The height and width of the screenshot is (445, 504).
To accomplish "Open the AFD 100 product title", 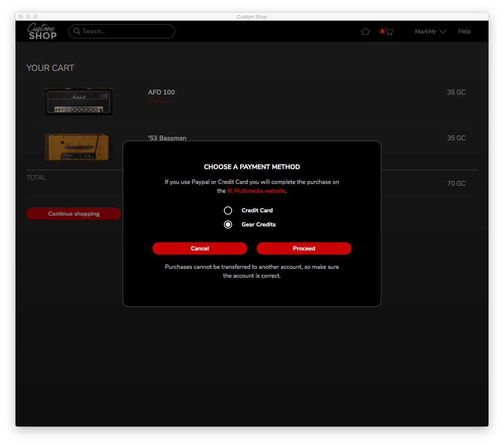I will (x=161, y=92).
